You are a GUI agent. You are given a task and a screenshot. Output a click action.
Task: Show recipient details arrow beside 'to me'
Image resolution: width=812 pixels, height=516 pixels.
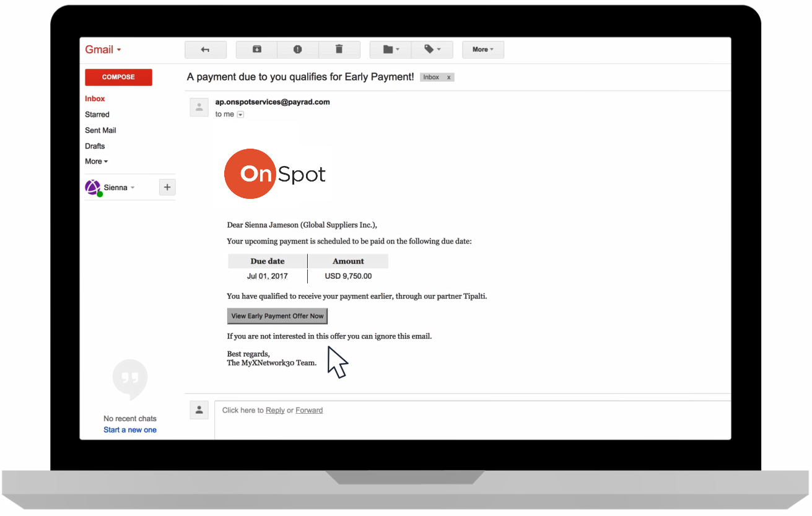tap(241, 115)
